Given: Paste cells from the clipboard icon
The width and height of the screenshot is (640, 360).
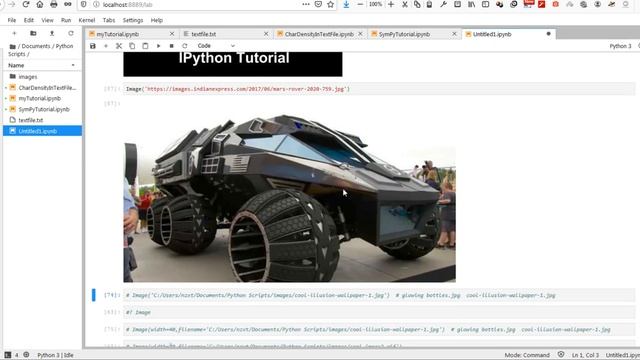Looking at the screenshot, I should [145, 46].
